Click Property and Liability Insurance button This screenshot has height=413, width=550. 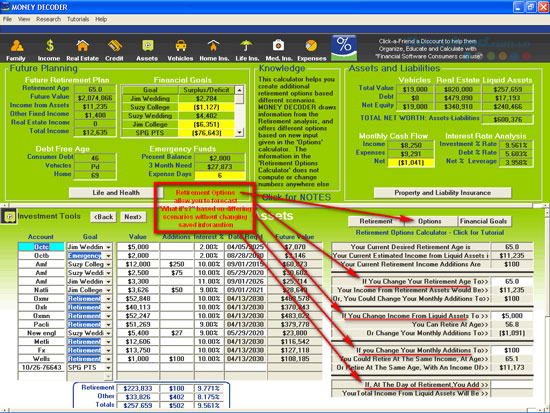[443, 193]
